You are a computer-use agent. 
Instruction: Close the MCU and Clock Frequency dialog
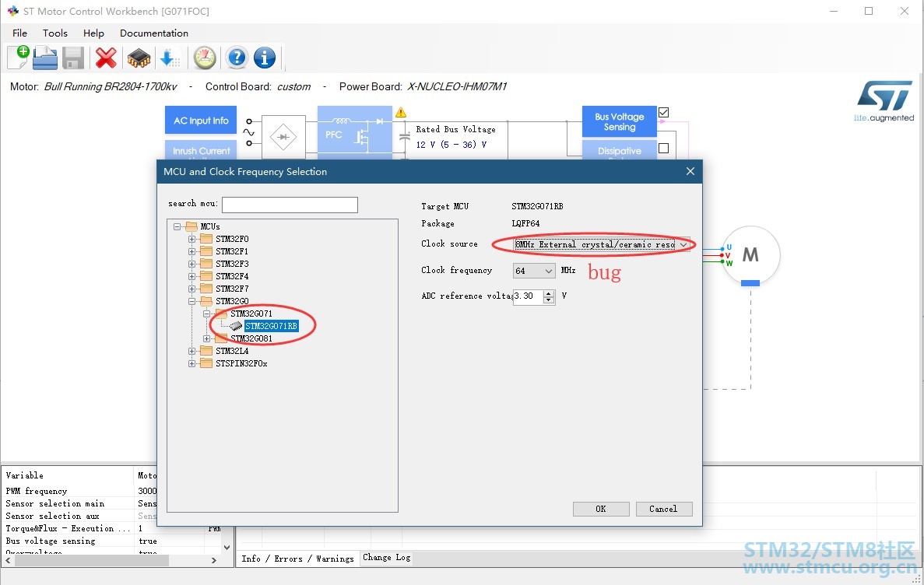[690, 171]
